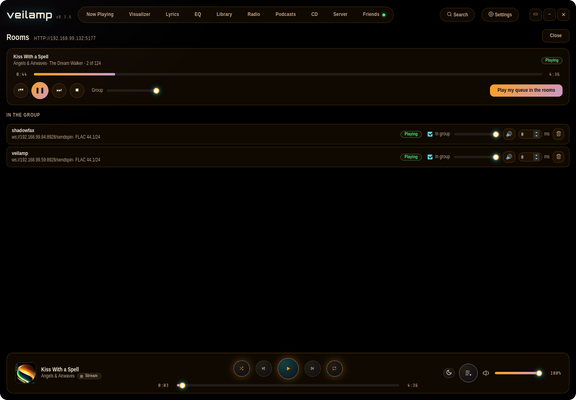The width and height of the screenshot is (576, 400).
Task: Mute main volume speaker icon
Action: (x=486, y=373)
